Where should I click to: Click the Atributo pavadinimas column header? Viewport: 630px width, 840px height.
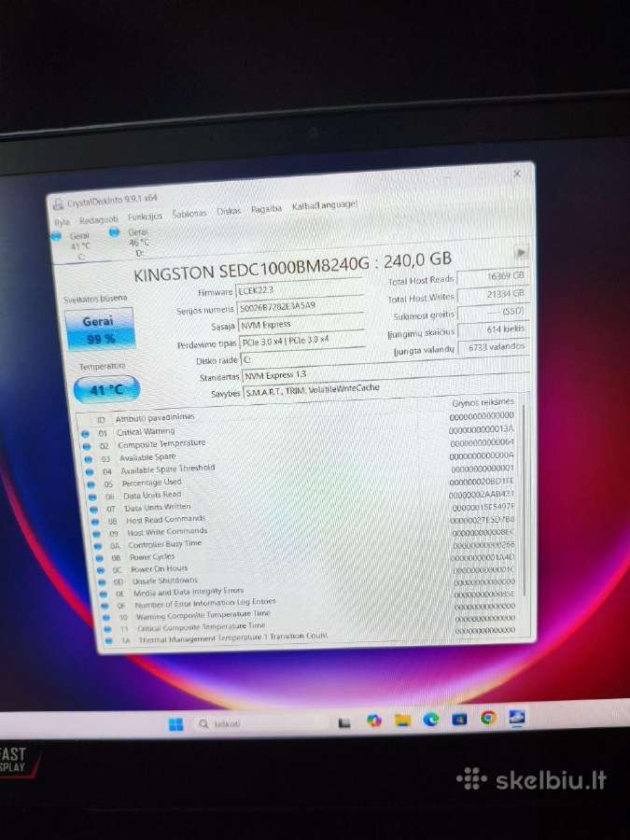coord(155,417)
